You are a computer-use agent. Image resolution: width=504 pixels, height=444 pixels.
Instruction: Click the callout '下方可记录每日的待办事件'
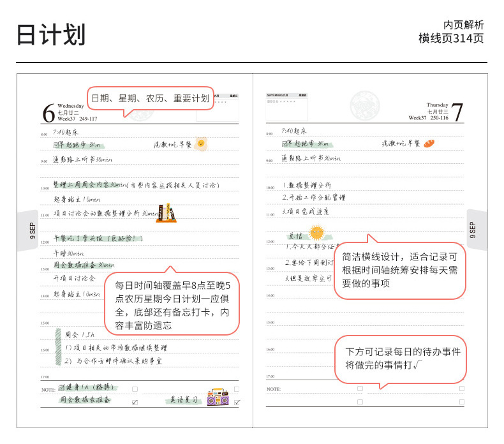click(x=401, y=359)
